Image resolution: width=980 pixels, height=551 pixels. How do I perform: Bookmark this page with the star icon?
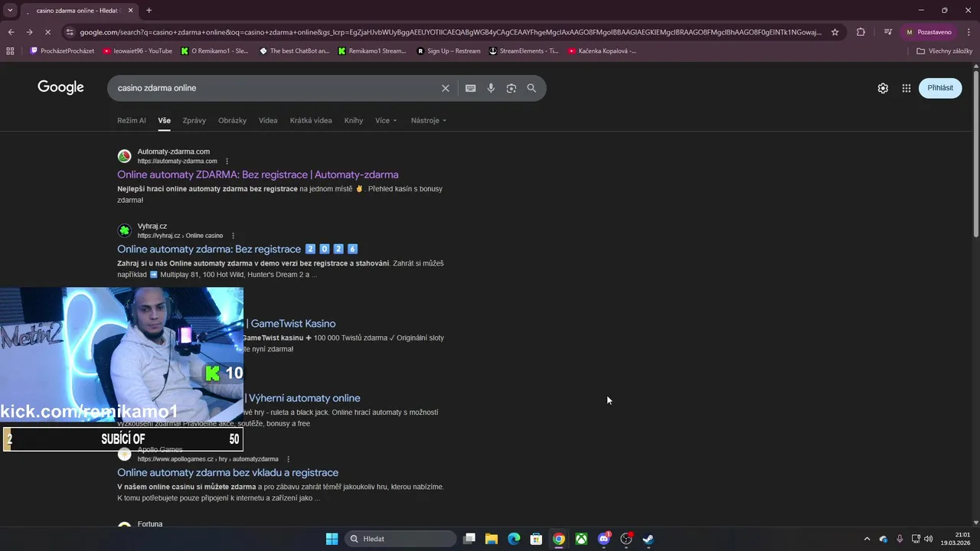tap(835, 32)
